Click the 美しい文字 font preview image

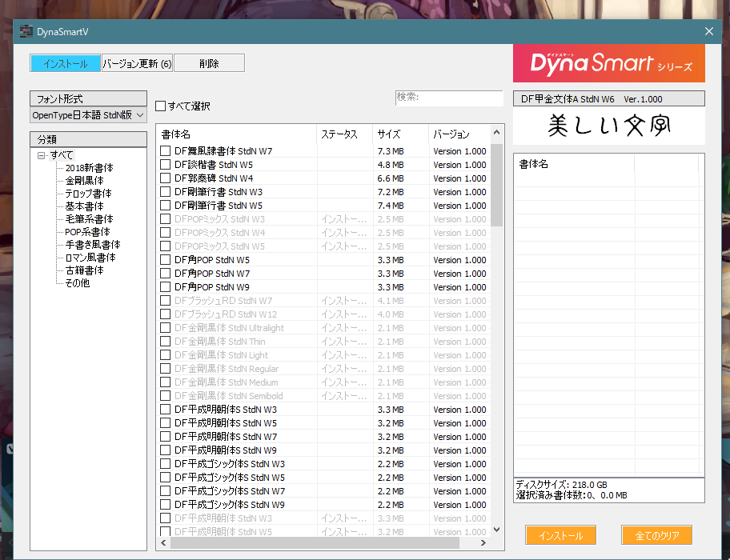pyautogui.click(x=609, y=126)
